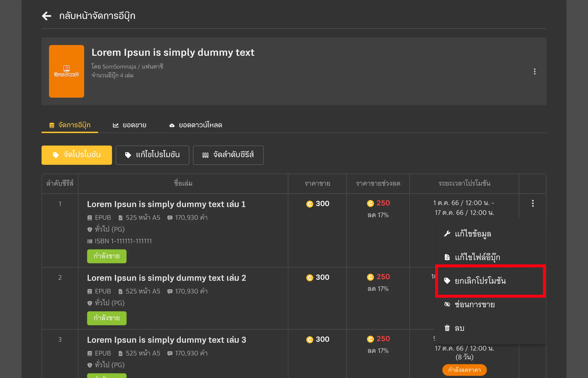Go back to กลับหน้าจัดการอีบุ๊ก
Image resolution: width=588 pixels, height=378 pixels.
tap(97, 16)
